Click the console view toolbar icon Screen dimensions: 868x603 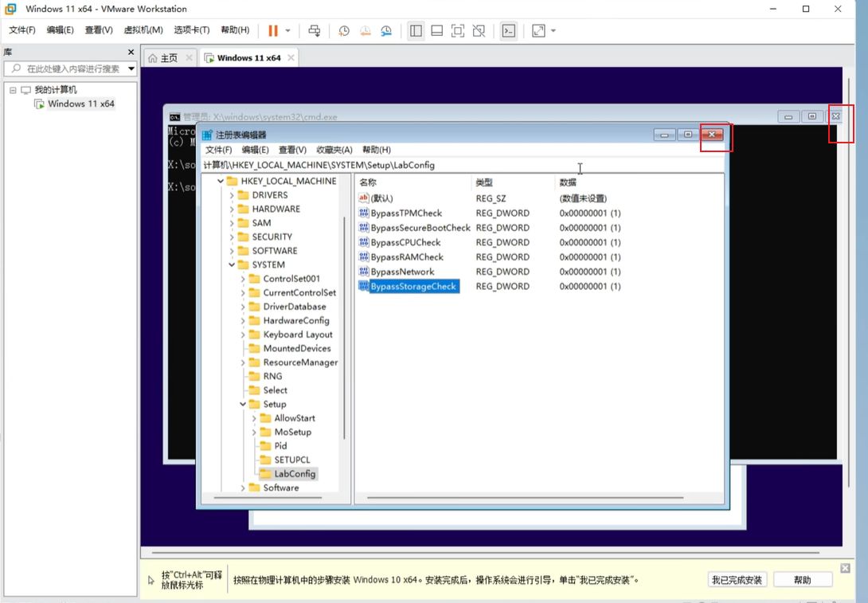pos(508,31)
